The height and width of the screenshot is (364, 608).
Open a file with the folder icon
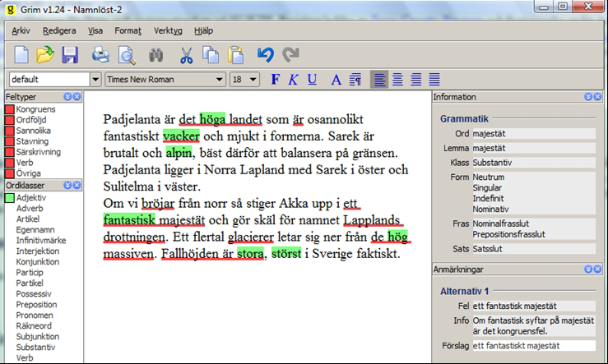pyautogui.click(x=45, y=54)
